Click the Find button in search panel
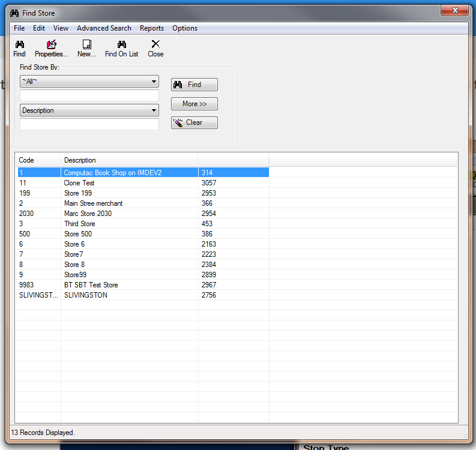Viewport: 476px width, 450px height. (194, 85)
